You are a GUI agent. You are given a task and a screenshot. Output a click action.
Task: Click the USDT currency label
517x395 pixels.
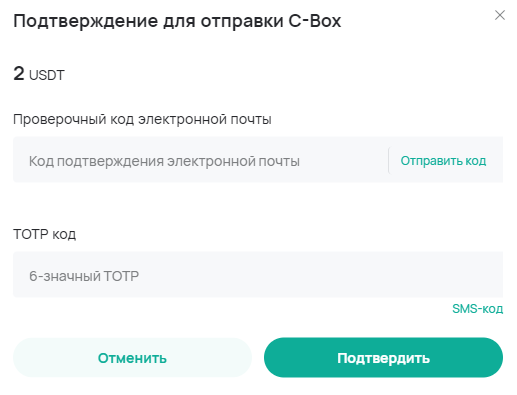coord(47,75)
